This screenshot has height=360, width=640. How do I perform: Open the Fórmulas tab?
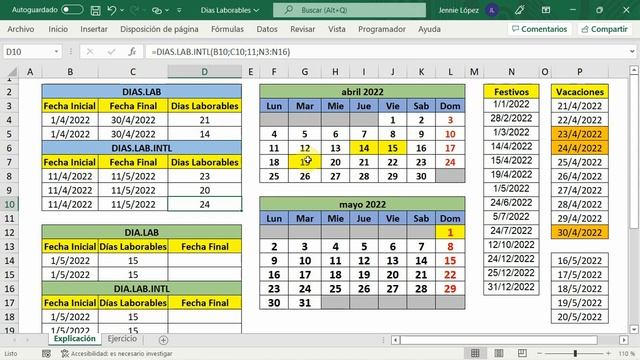[227, 29]
